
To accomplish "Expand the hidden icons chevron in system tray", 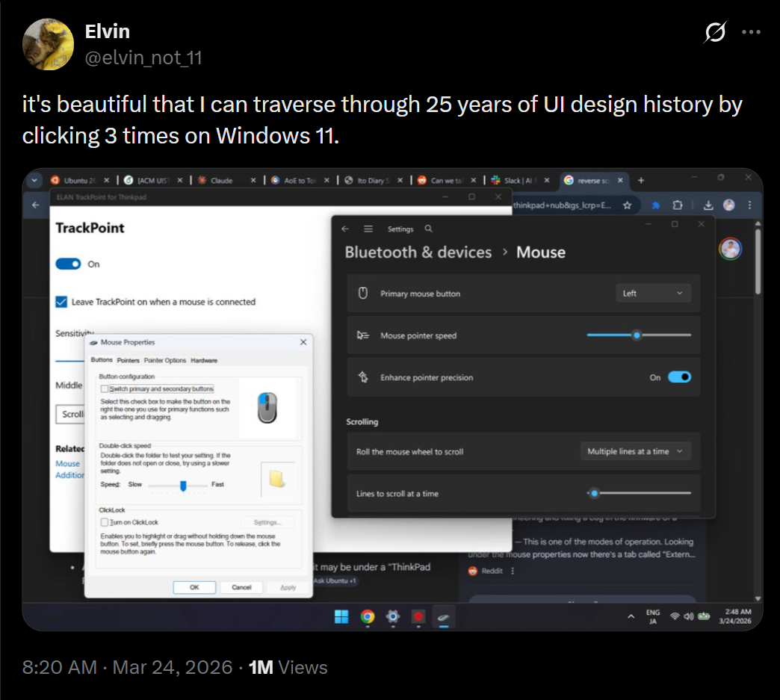I will pos(631,617).
